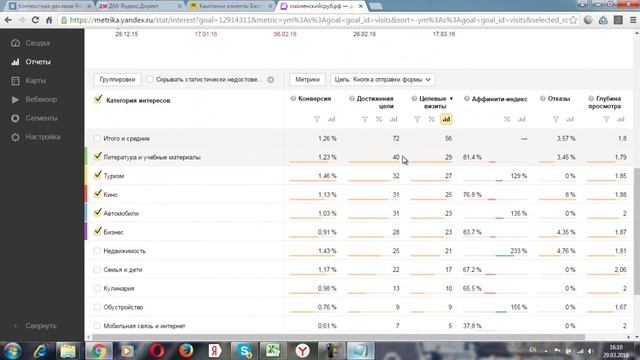Open the browser home page icon
Image resolution: width=640 pixels, height=360 pixels.
click(x=49, y=20)
